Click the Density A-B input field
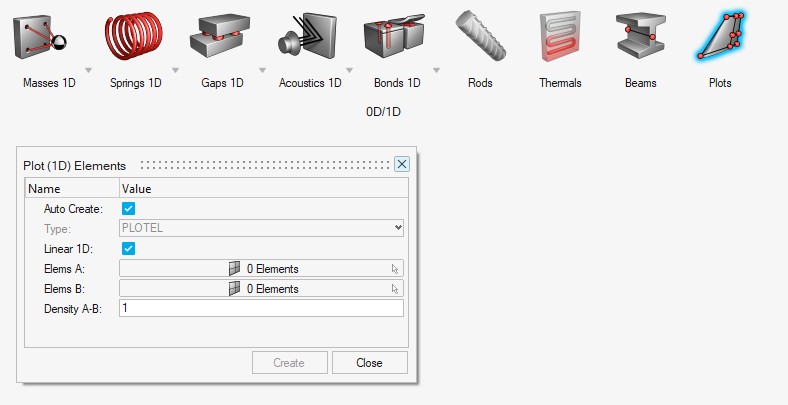The width and height of the screenshot is (788, 405). (261, 308)
